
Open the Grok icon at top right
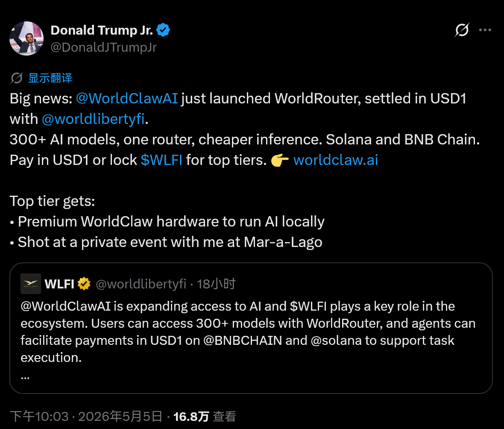click(x=462, y=30)
